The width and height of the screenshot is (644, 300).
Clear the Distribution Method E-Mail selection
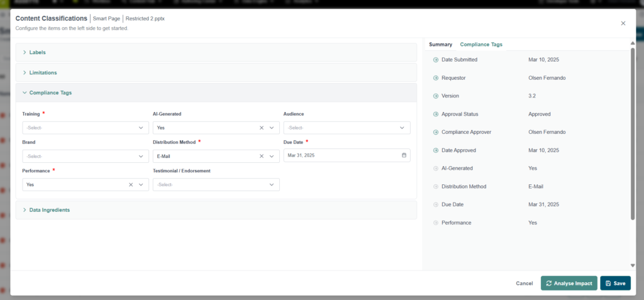(262, 156)
